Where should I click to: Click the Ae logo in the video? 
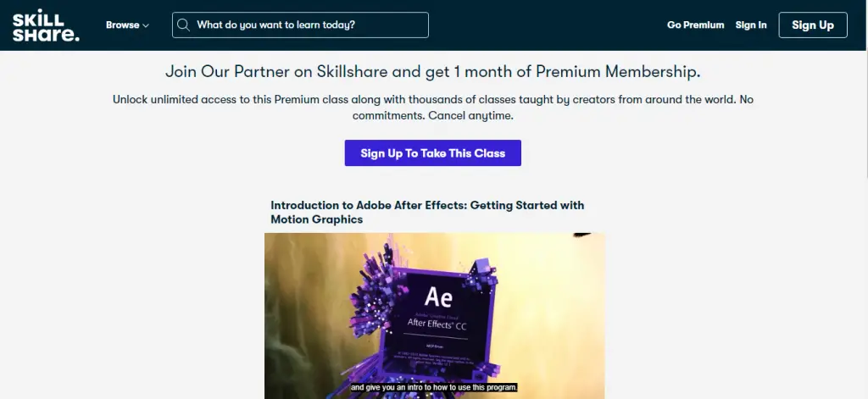click(x=438, y=297)
